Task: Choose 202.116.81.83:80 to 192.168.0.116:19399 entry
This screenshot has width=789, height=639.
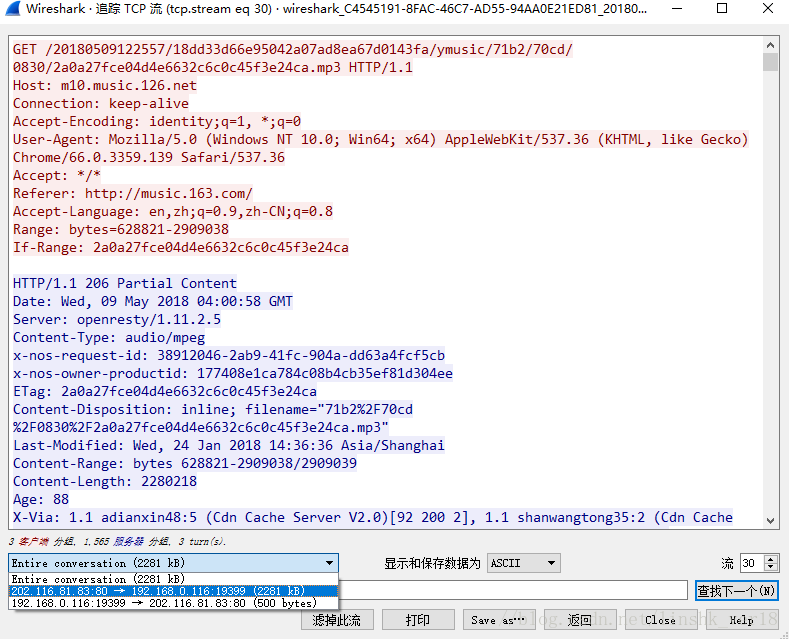Action: point(173,591)
